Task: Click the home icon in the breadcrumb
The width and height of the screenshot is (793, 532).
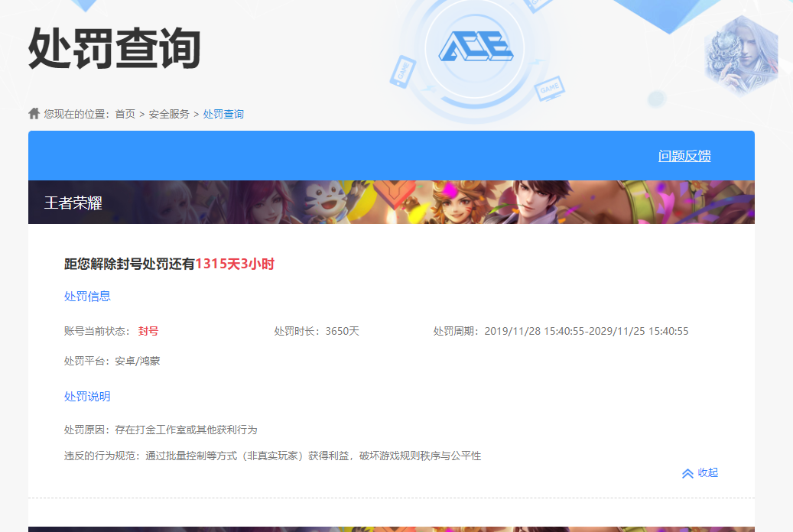Action: tap(33, 112)
